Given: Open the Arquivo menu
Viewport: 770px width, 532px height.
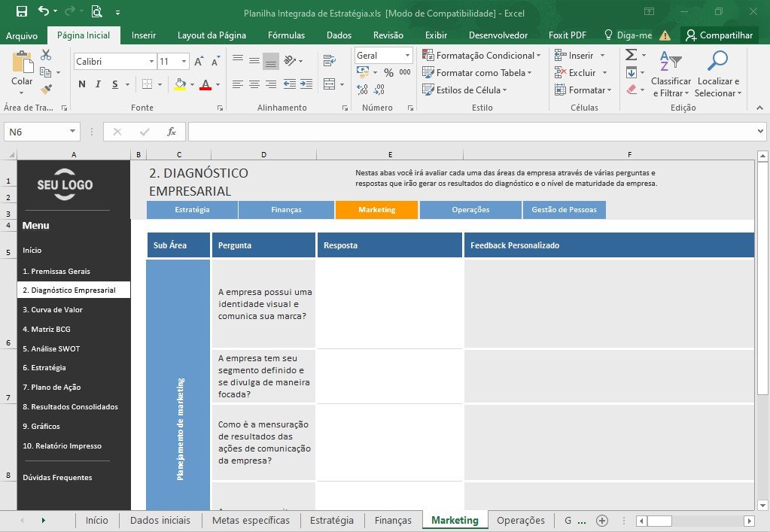Looking at the screenshot, I should [x=22, y=35].
